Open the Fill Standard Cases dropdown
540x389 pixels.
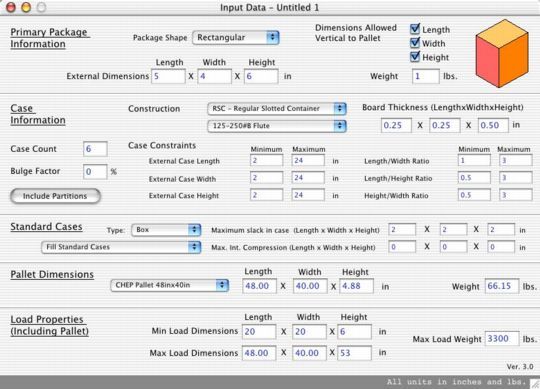tap(121, 247)
